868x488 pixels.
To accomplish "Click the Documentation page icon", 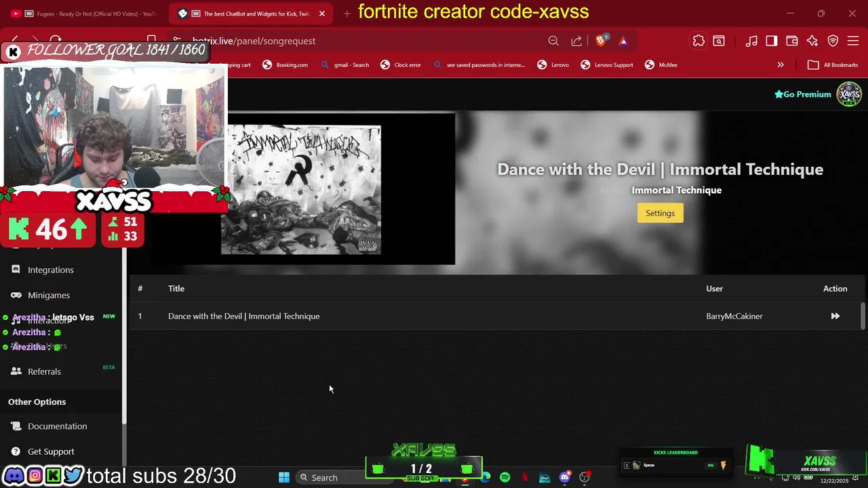I will 16,426.
